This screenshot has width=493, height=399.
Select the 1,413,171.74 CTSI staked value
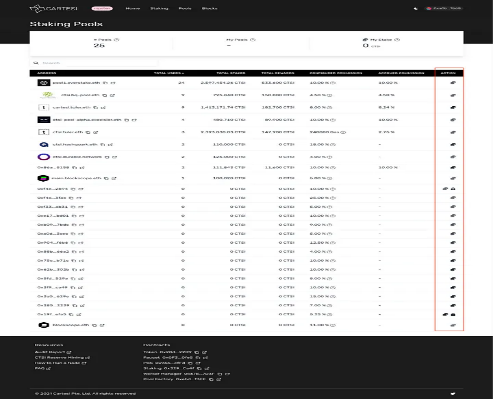[x=223, y=107]
